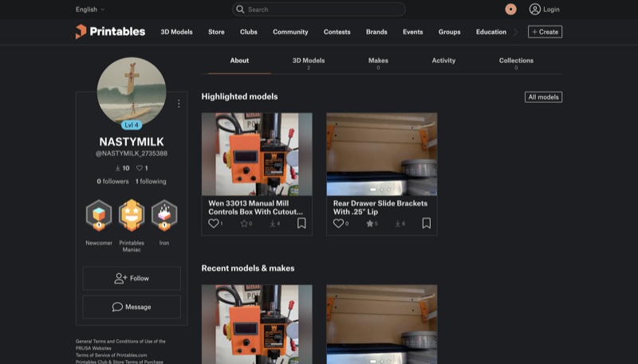Switch to the 3D Models profile tab

point(308,61)
